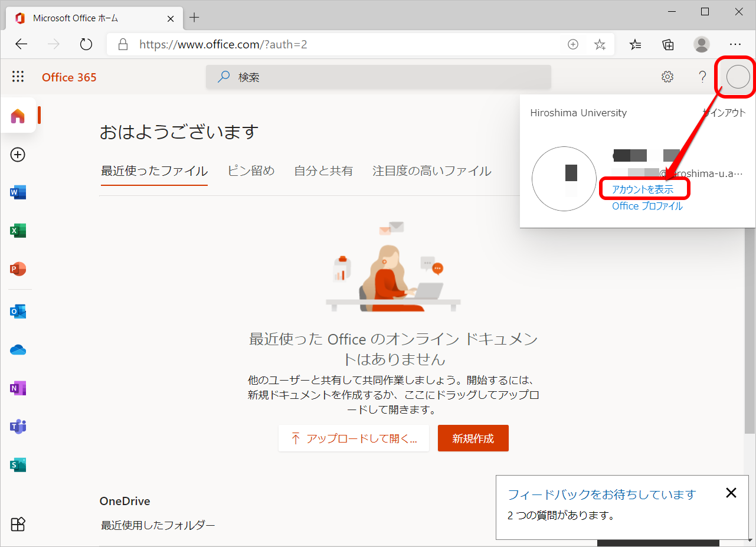Add this page to favorites star
Screen dimensions: 756x547
[600, 44]
